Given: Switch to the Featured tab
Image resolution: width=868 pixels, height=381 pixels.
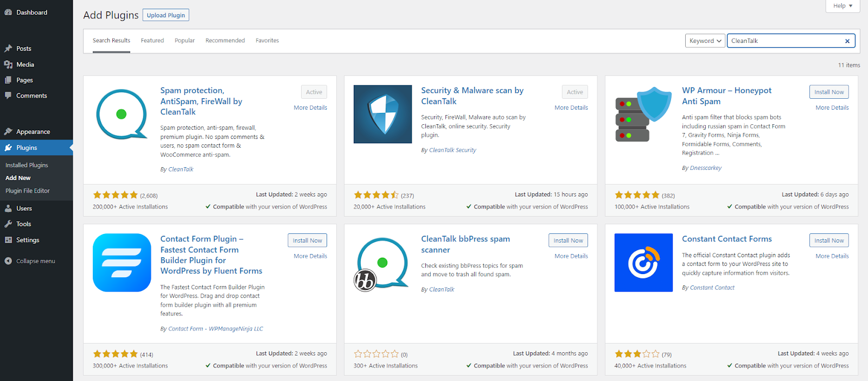Looking at the screenshot, I should [x=152, y=41].
